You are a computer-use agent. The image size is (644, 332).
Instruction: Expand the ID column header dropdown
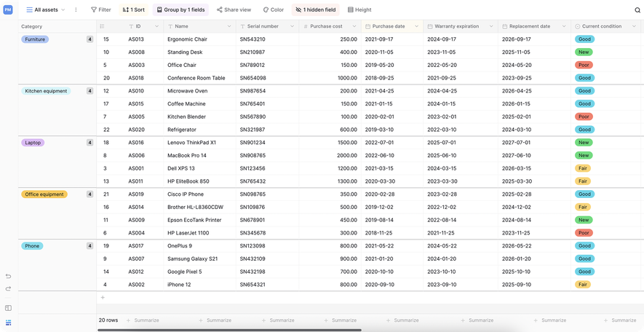(x=156, y=26)
